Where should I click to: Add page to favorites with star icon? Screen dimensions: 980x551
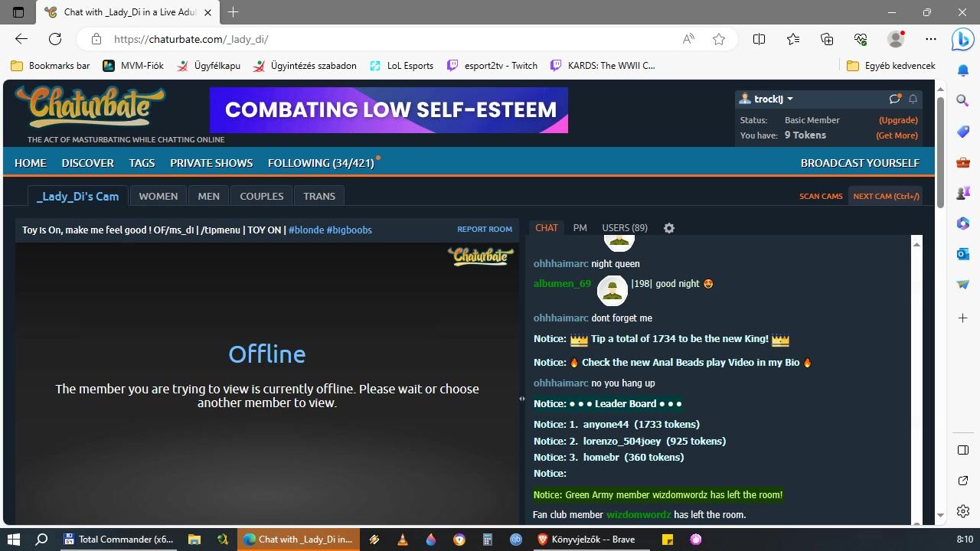click(719, 39)
